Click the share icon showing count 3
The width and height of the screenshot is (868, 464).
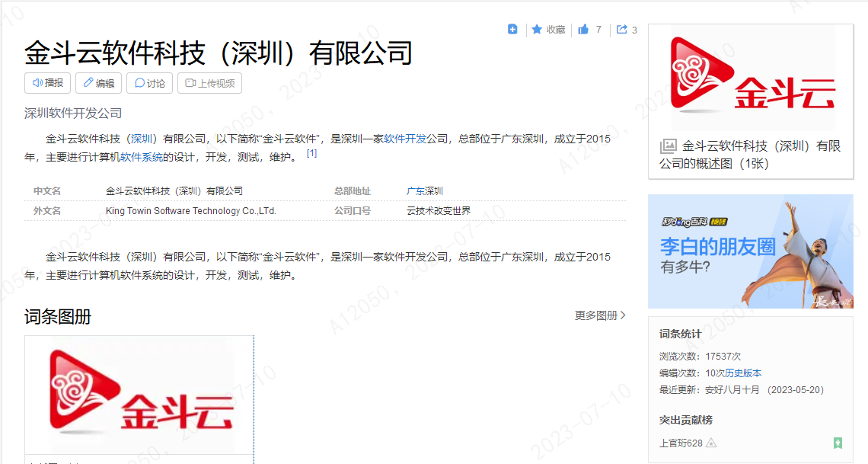coord(621,29)
